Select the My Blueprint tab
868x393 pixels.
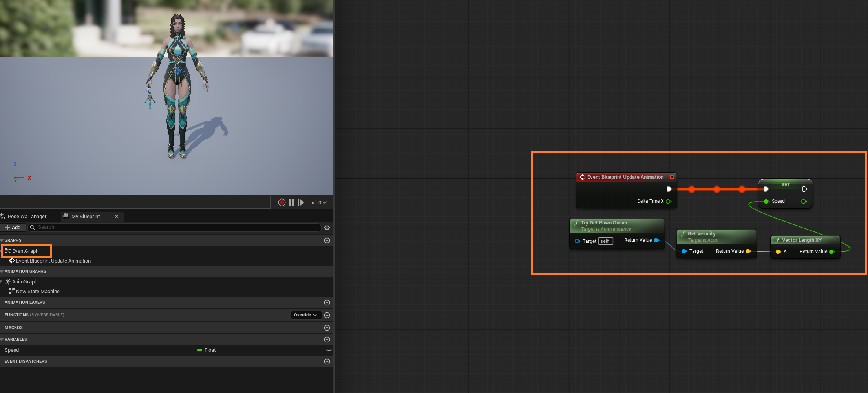(x=86, y=216)
